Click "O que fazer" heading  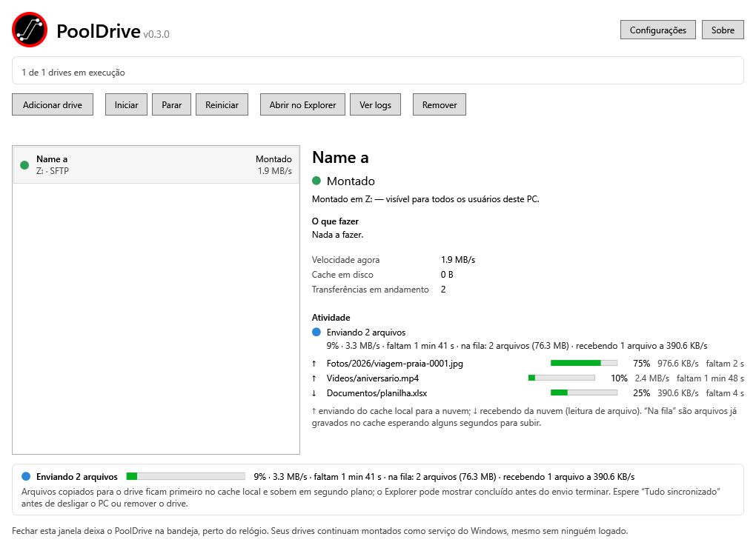335,221
